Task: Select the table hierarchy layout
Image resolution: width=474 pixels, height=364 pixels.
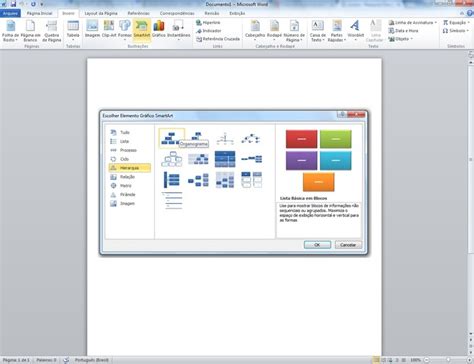Action: click(225, 159)
